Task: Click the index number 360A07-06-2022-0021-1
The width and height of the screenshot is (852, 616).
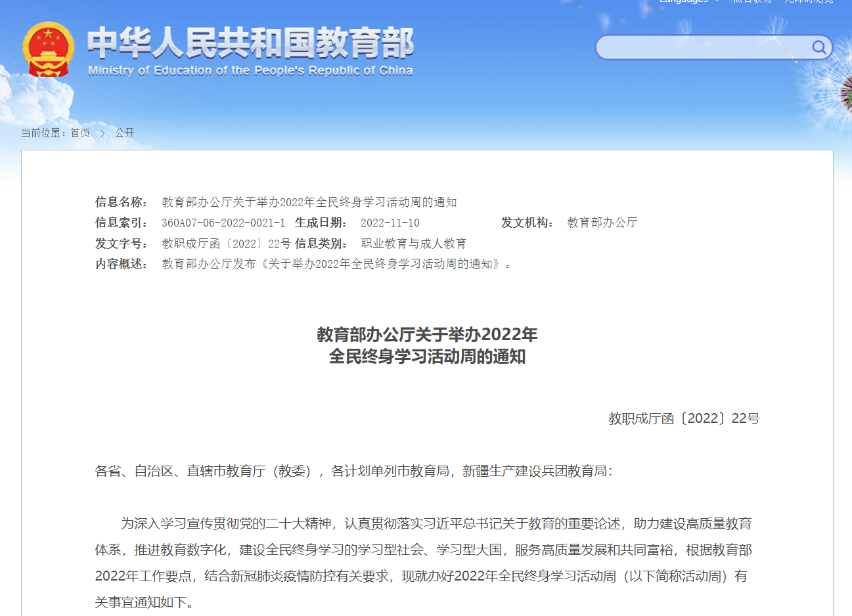Action: pyautogui.click(x=223, y=223)
